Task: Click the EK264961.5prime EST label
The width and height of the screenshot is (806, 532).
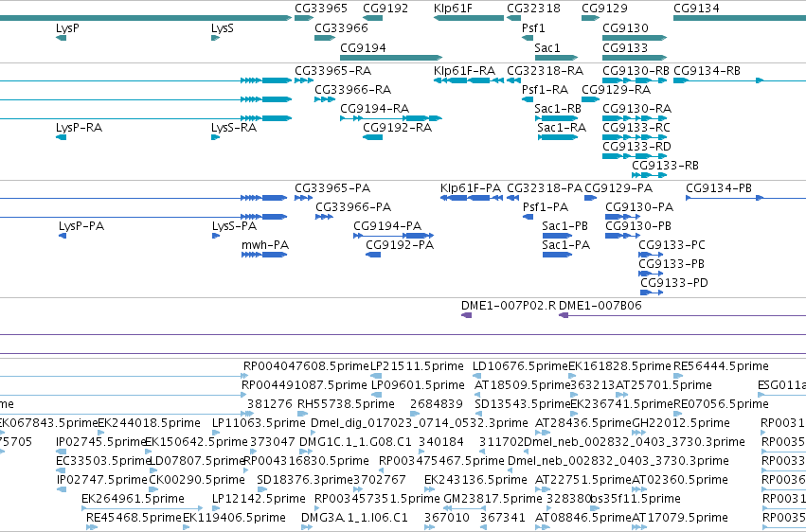Action: tap(133, 499)
